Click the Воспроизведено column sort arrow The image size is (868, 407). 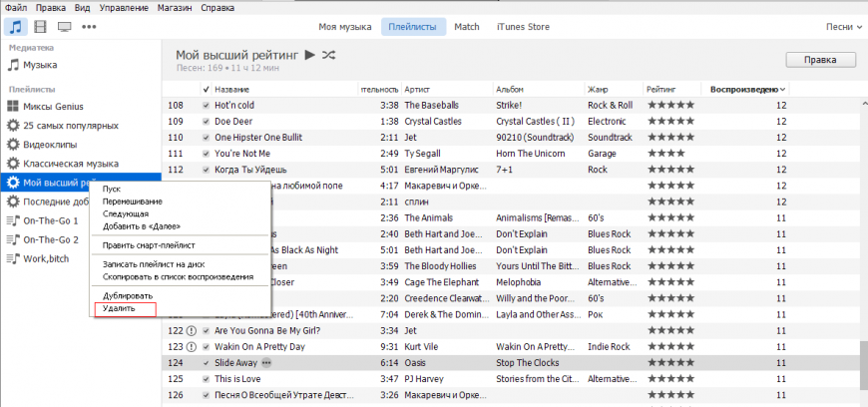click(782, 90)
